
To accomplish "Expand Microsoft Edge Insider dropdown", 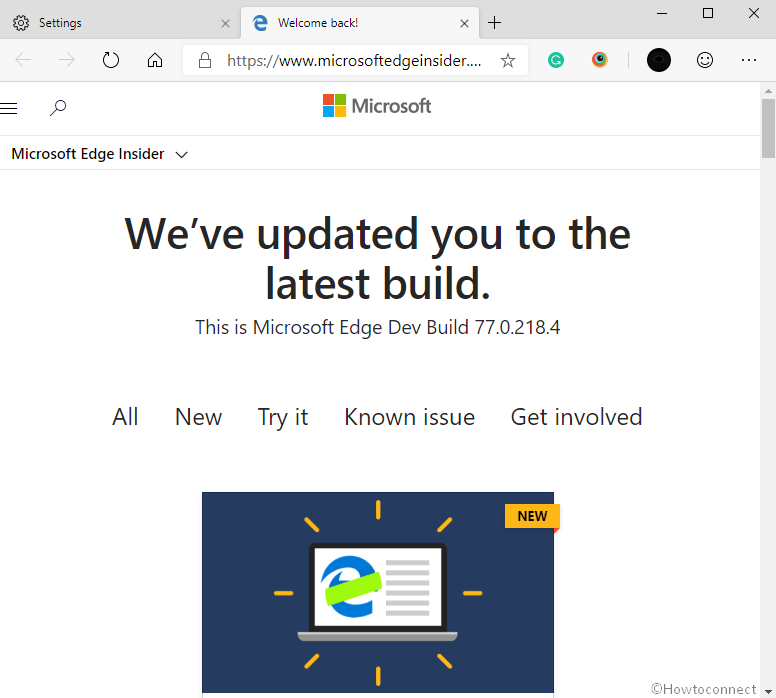I will (99, 154).
